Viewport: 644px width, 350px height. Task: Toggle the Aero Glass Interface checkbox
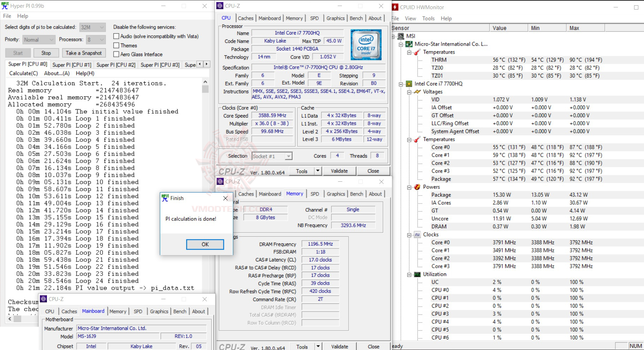116,54
